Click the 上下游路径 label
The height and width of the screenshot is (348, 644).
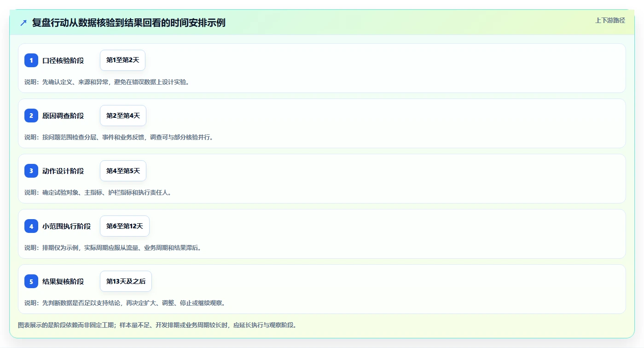(610, 20)
